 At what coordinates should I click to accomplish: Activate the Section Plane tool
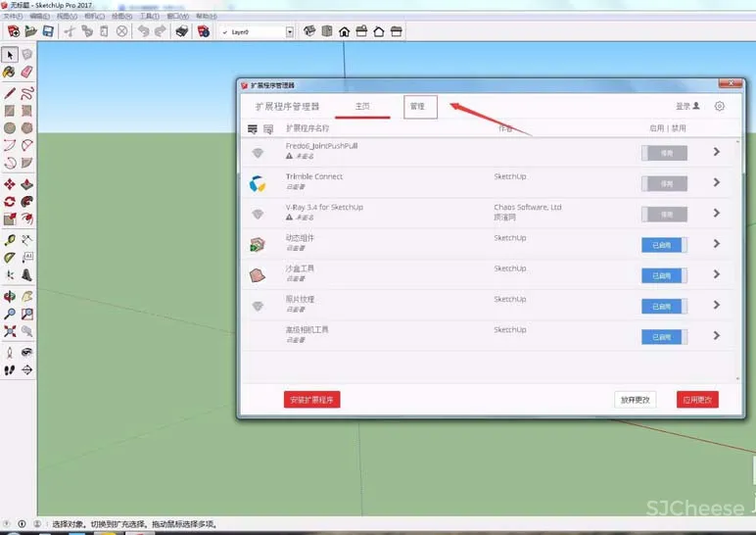pos(27,370)
